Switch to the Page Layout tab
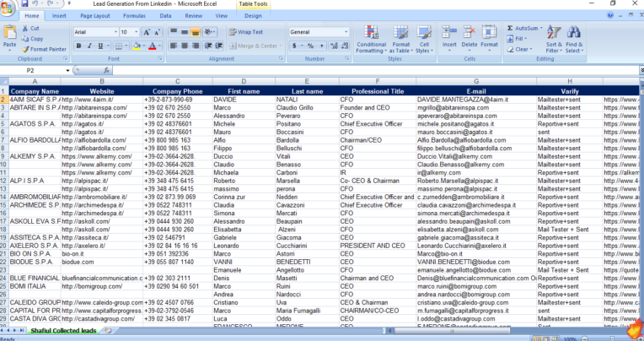The image size is (644, 341). point(95,16)
